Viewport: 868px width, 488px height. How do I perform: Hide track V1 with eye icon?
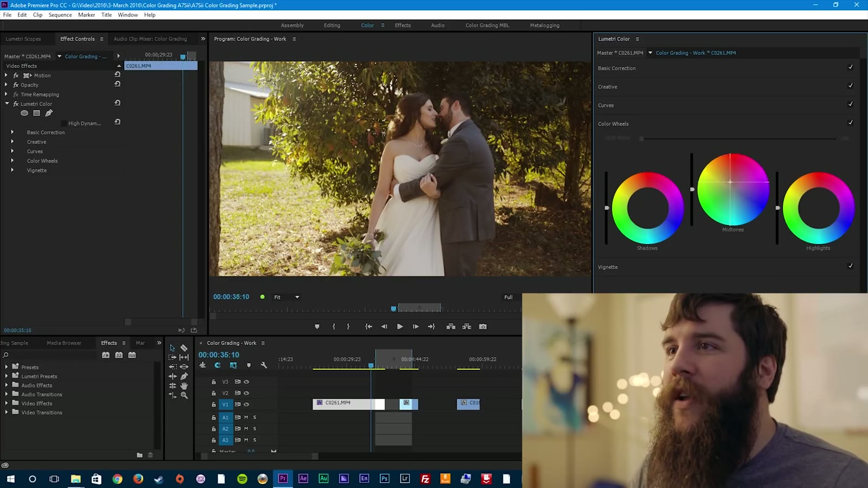click(x=246, y=404)
